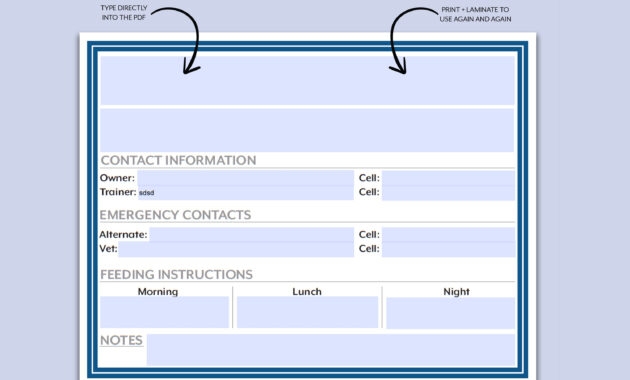Click the Notes text area
This screenshot has width=630, height=380.
click(331, 349)
